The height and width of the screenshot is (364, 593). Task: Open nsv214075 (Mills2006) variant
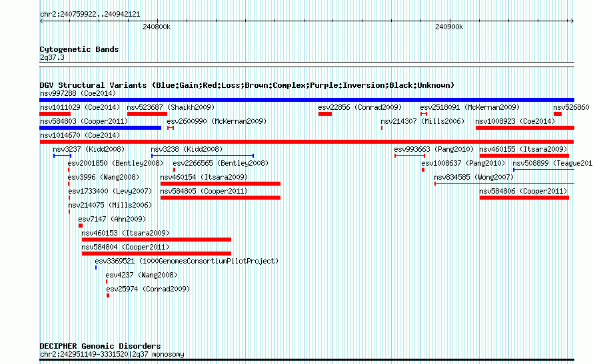coord(110,206)
